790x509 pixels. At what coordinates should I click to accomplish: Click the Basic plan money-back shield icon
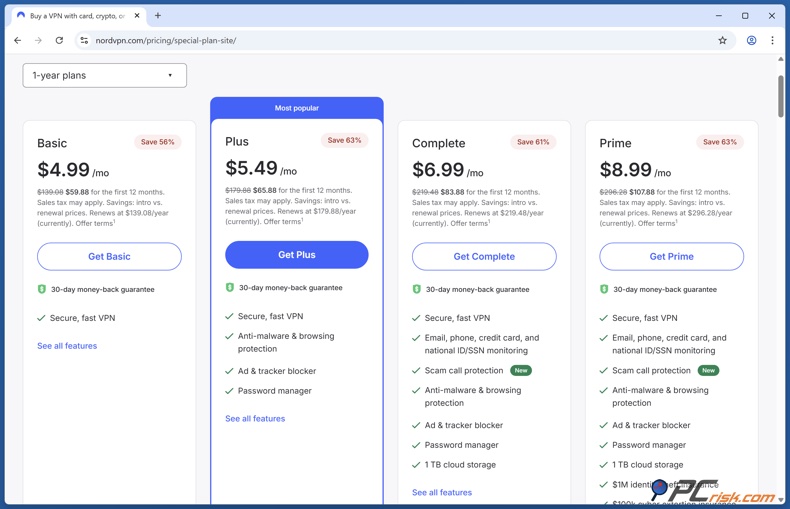[42, 289]
